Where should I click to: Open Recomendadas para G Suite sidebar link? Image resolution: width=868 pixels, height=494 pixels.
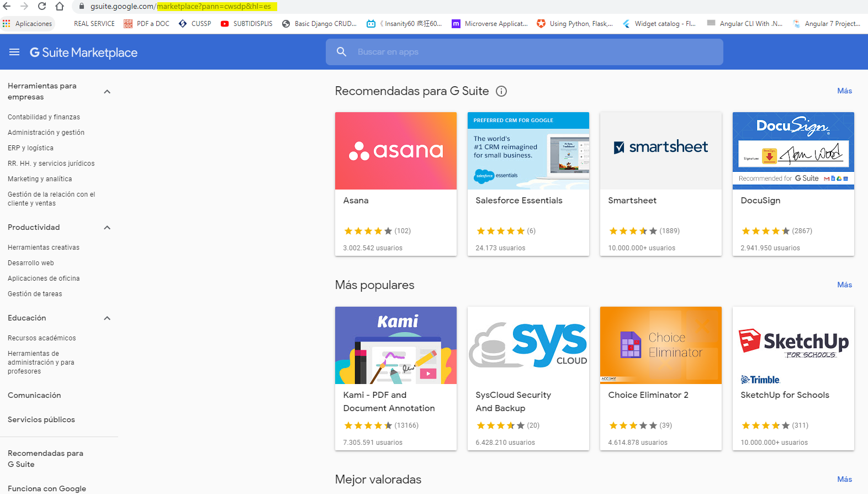[x=45, y=459]
